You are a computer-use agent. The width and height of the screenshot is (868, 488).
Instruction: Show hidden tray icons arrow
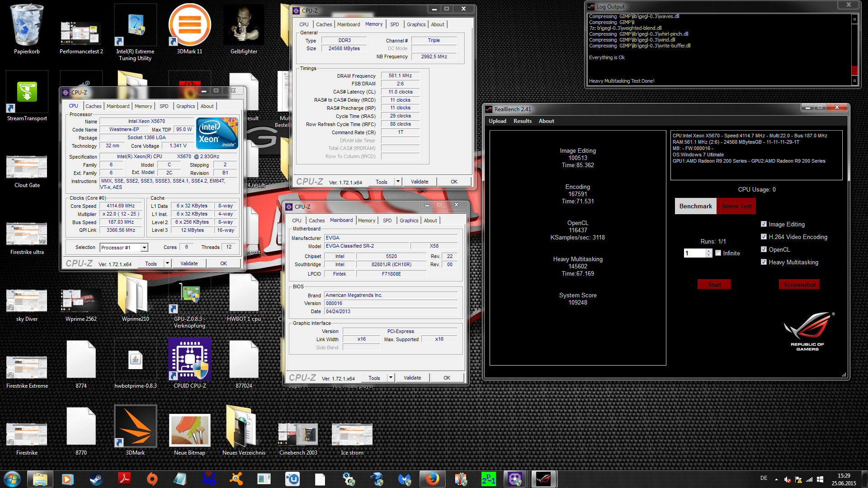776,479
